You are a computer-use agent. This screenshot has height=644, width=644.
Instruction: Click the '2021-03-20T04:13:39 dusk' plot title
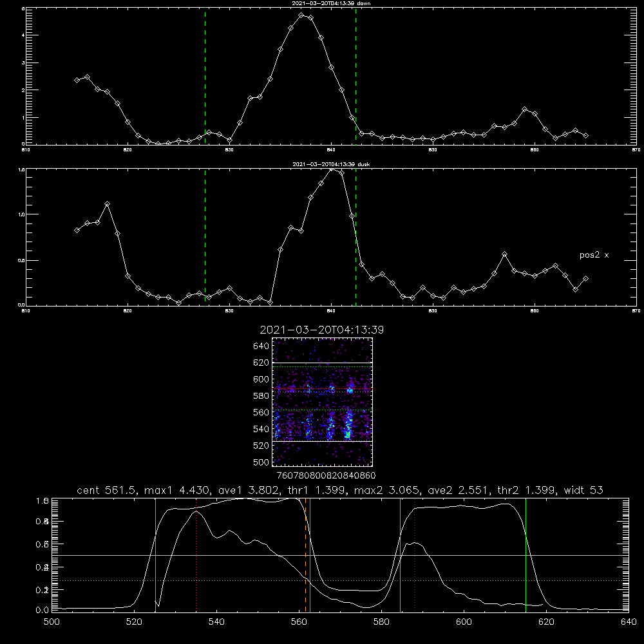pyautogui.click(x=331, y=164)
